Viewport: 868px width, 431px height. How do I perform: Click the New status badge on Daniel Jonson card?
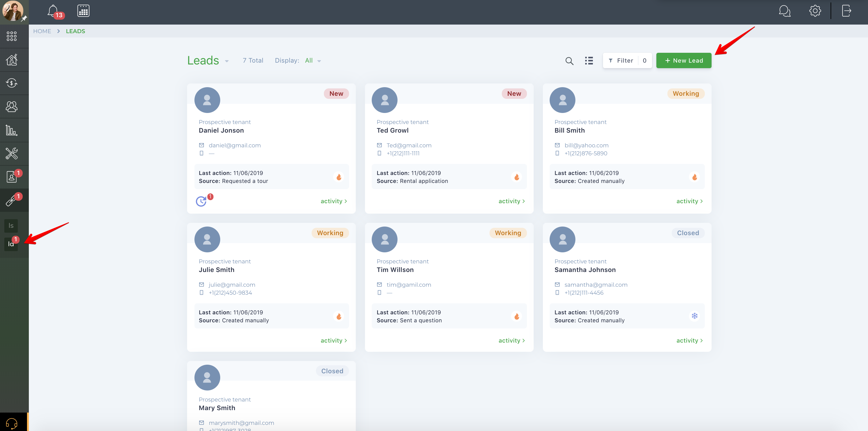(x=336, y=93)
